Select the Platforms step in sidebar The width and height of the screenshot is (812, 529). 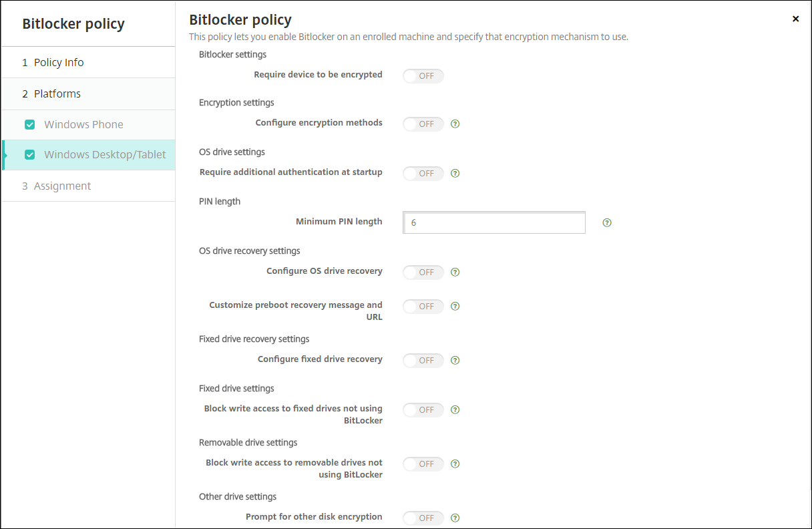[57, 94]
